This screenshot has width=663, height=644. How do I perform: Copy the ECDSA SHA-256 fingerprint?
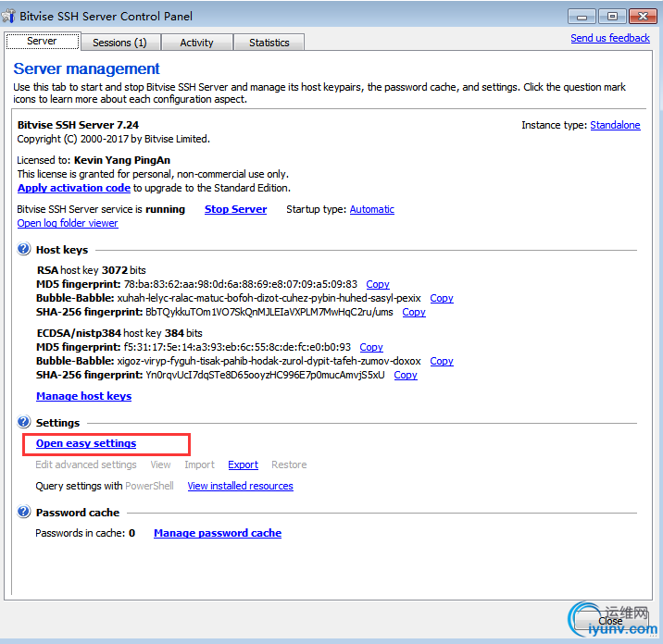pyautogui.click(x=405, y=375)
